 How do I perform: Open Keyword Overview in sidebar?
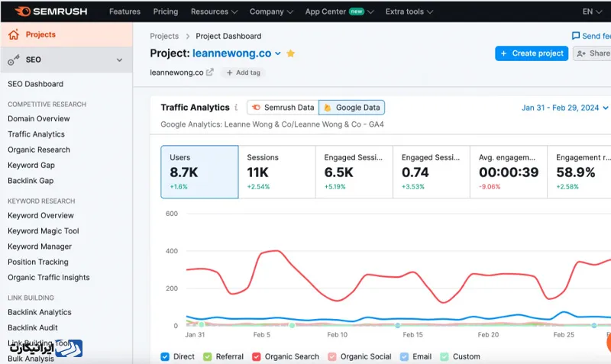40,216
